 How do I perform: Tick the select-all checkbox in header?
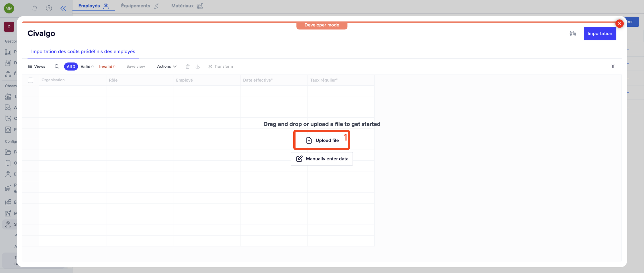click(30, 80)
